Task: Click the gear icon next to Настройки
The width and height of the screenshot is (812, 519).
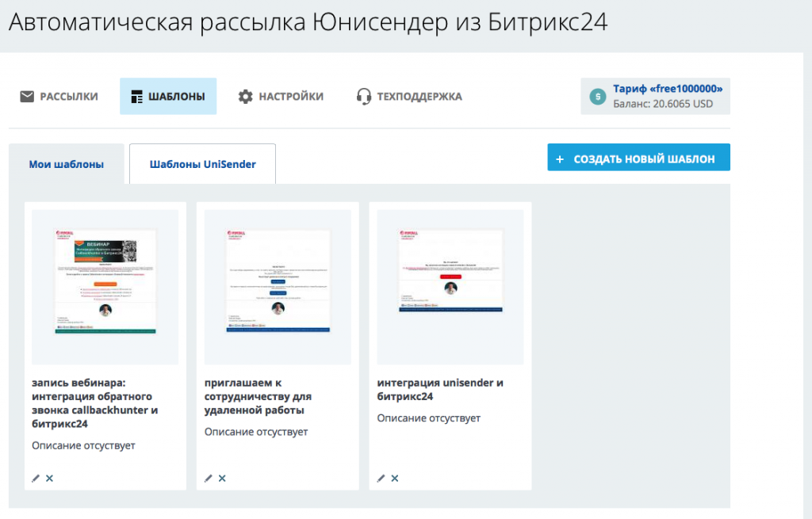Action: point(246,97)
